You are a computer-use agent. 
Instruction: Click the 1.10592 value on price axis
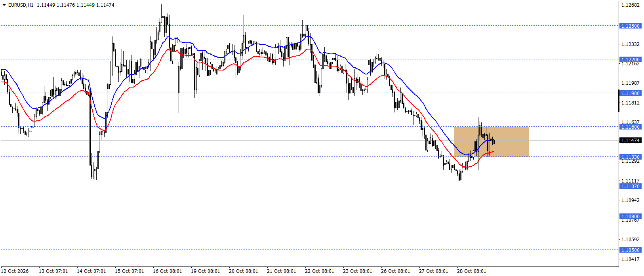click(x=630, y=240)
